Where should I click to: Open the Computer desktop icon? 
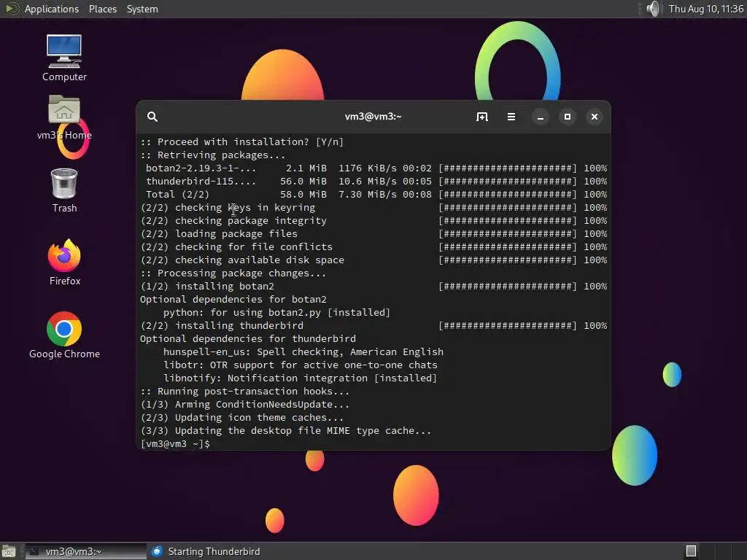64,58
